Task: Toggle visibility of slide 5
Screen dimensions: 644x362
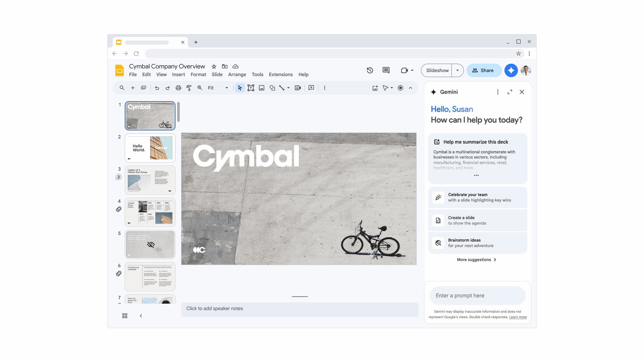Action: pyautogui.click(x=151, y=244)
